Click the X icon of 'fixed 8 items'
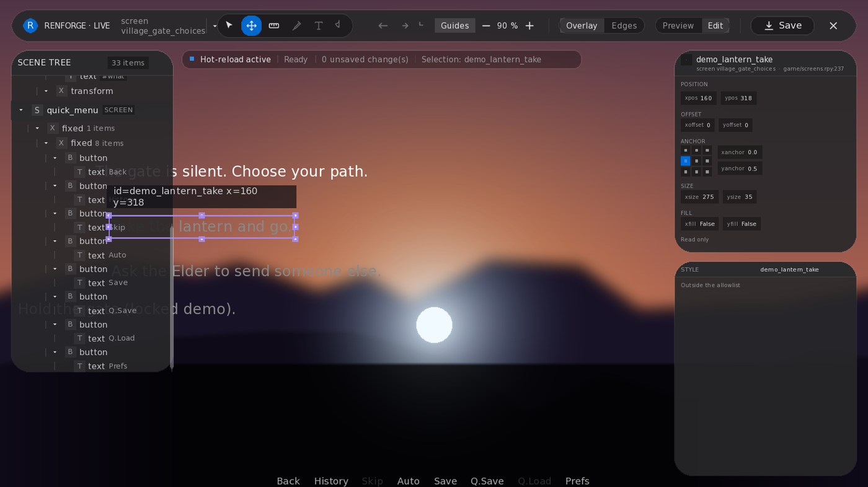This screenshot has width=868, height=487. tap(61, 143)
